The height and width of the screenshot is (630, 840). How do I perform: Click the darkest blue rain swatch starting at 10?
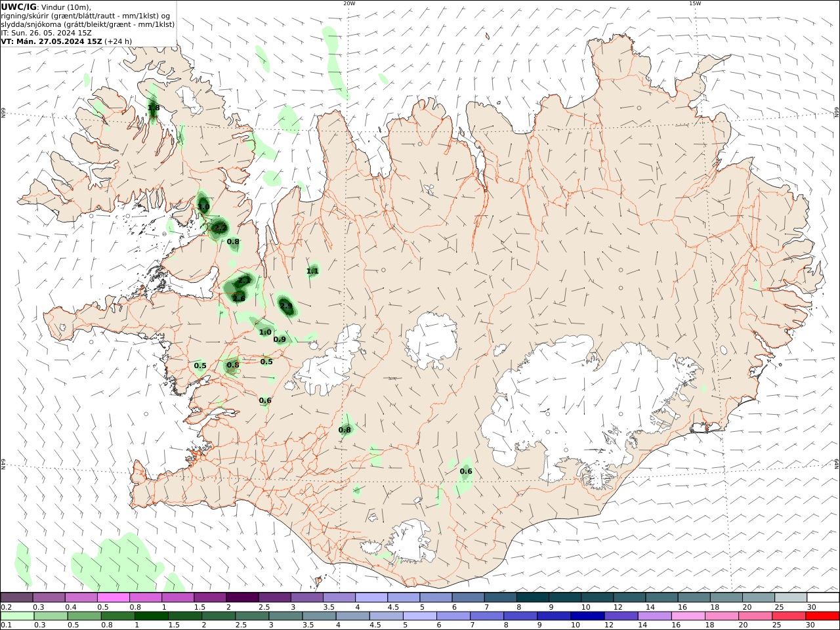point(587,616)
